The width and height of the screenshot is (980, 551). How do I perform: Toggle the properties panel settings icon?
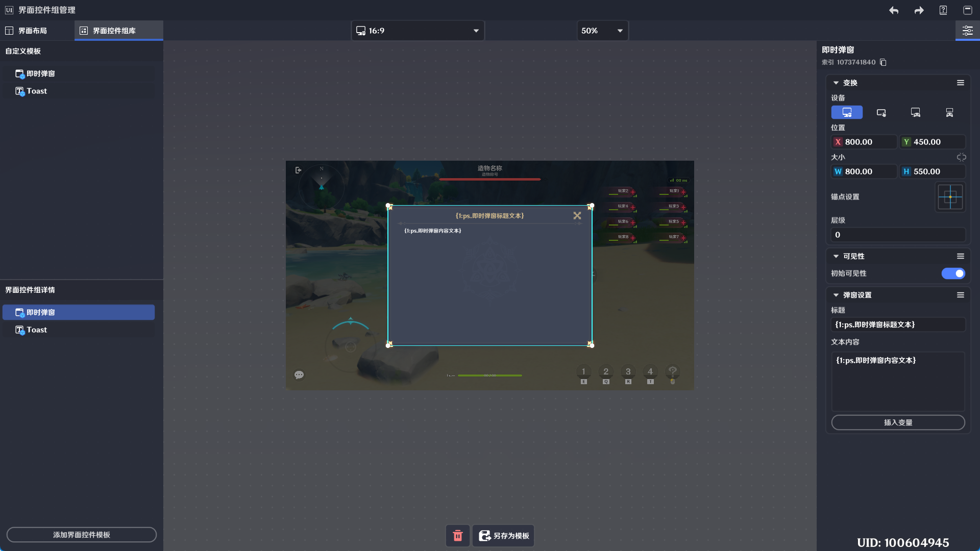(x=967, y=31)
